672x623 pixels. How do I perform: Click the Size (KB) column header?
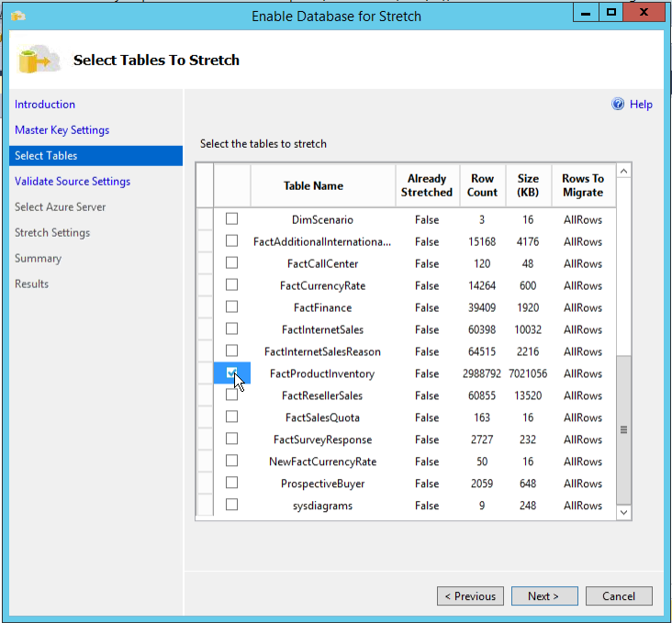coord(529,185)
